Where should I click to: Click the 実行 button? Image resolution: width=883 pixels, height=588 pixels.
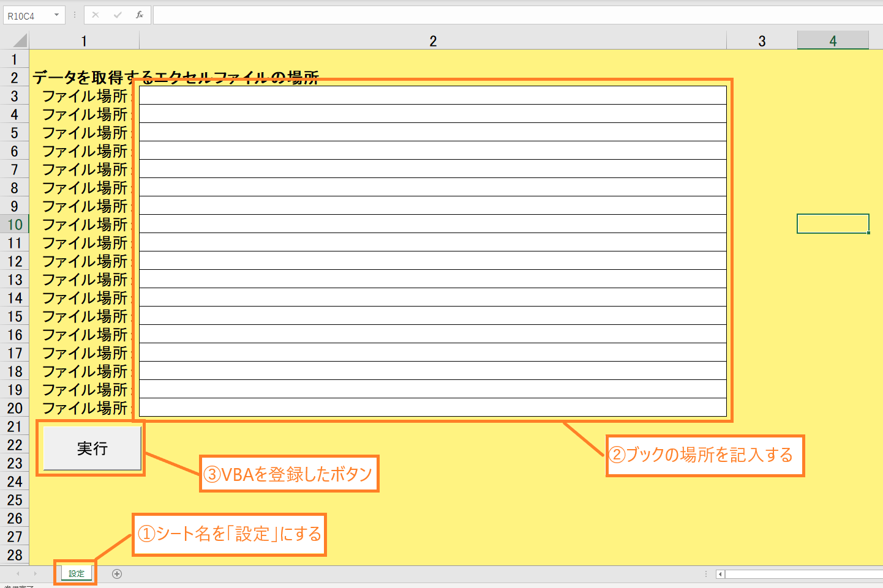tap(92, 448)
